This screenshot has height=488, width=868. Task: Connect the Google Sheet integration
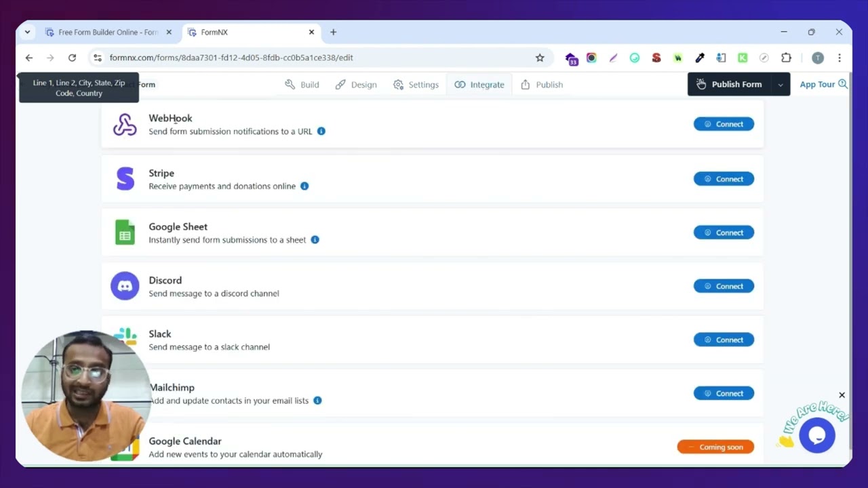tap(724, 232)
